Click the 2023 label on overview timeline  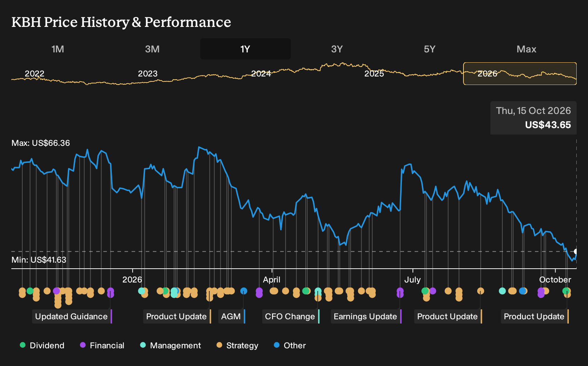(148, 74)
